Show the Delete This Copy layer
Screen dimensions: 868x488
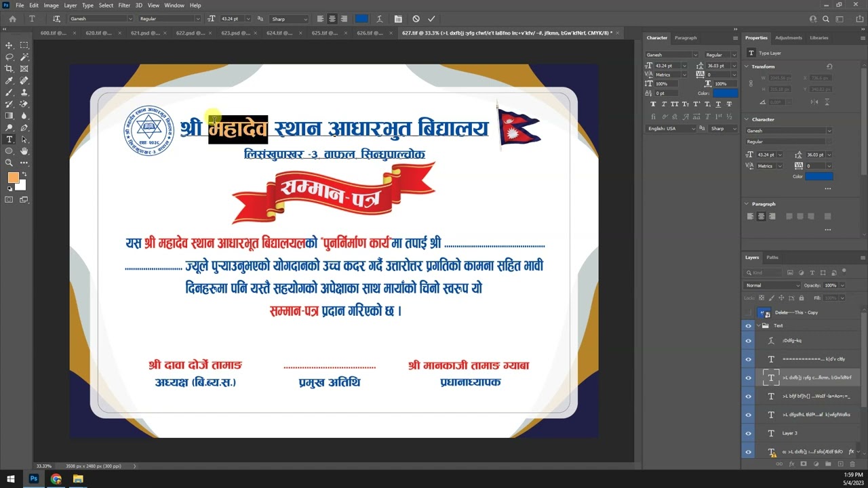pyautogui.click(x=749, y=312)
